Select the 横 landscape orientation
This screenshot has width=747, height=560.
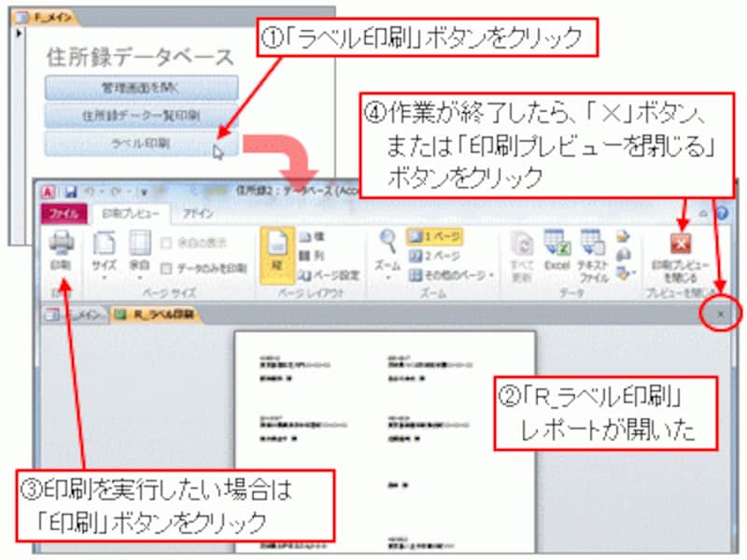312,237
